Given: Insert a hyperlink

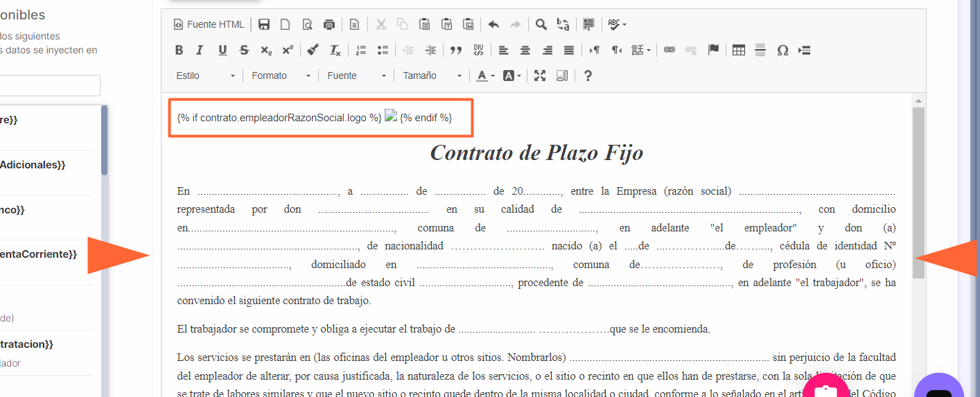Looking at the screenshot, I should (670, 50).
